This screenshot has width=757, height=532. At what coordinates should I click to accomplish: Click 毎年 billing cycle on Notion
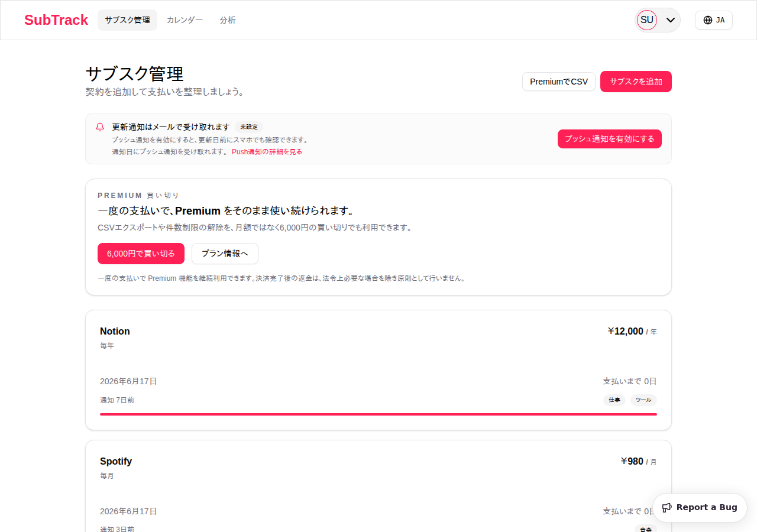tap(107, 346)
